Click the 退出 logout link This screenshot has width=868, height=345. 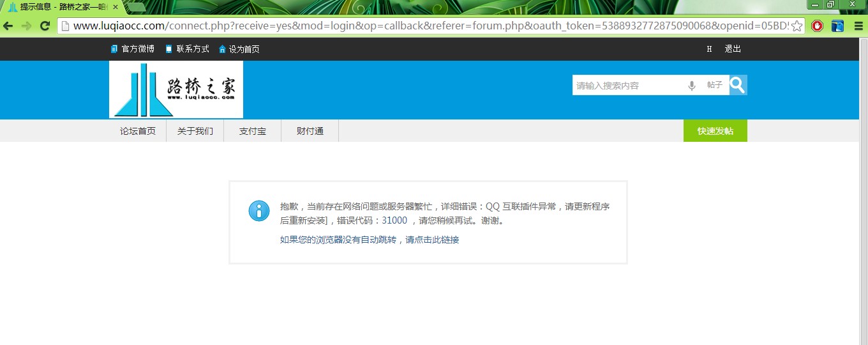733,49
